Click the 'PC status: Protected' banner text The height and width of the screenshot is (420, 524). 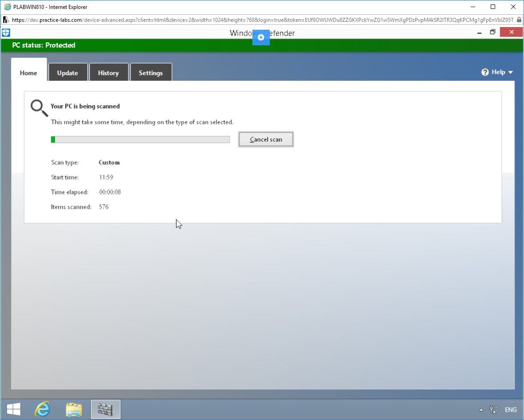click(x=44, y=45)
